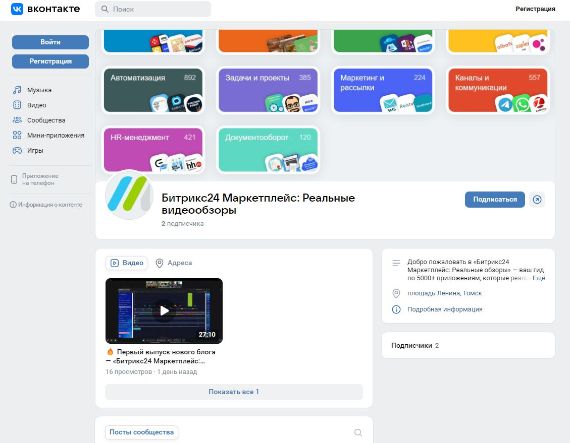Click the phone app icon in sidebar
The image size is (570, 443).
coord(14,179)
